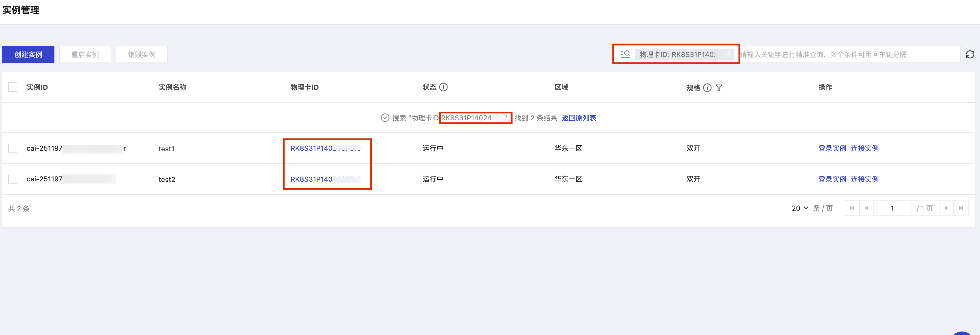The width and height of the screenshot is (980, 335).
Task: Click the 实例管理 page title
Action: tap(21, 10)
